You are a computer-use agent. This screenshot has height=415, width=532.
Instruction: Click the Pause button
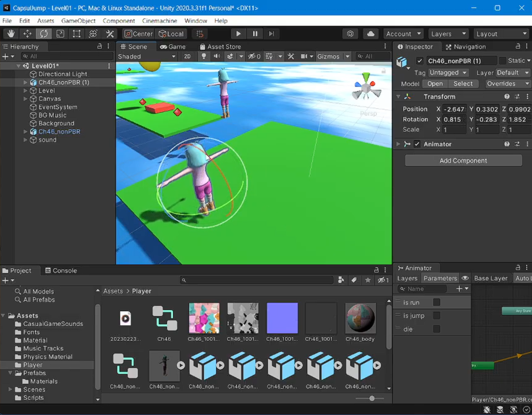click(255, 34)
